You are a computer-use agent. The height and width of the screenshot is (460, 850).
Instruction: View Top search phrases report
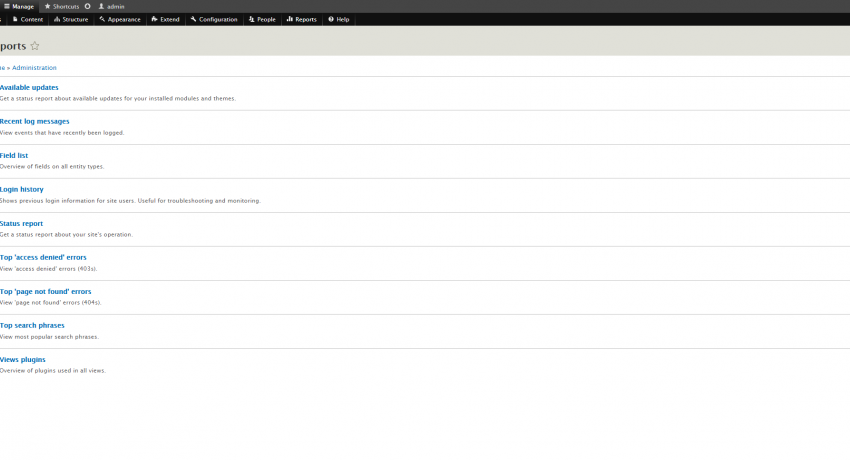[x=32, y=326]
